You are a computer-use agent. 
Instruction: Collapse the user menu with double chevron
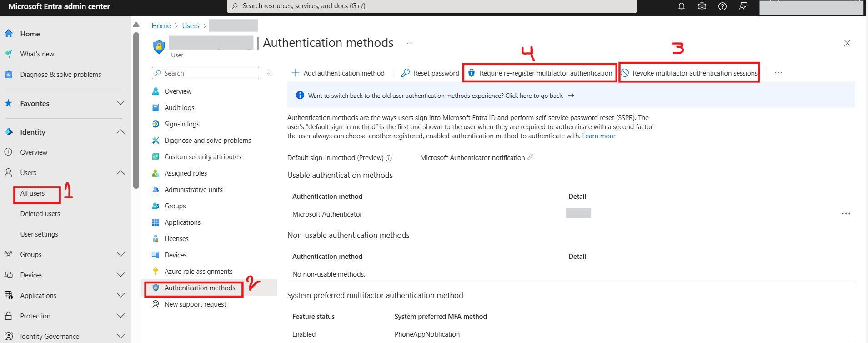[269, 73]
